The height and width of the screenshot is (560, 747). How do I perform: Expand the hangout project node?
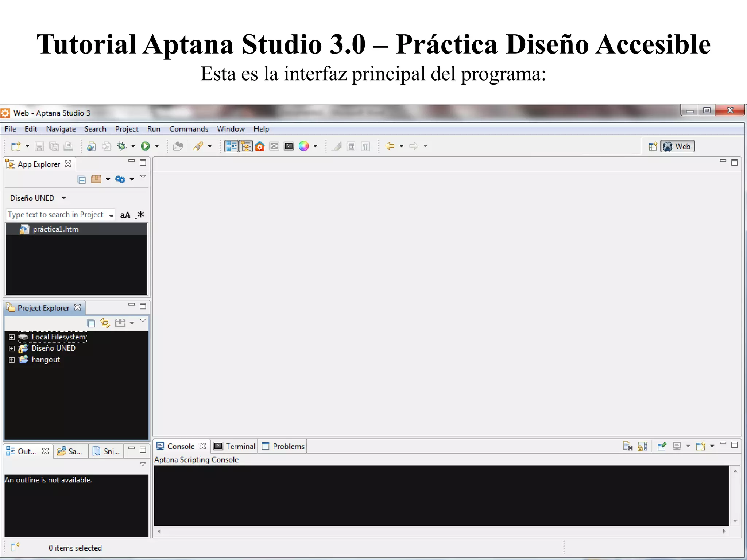(12, 360)
